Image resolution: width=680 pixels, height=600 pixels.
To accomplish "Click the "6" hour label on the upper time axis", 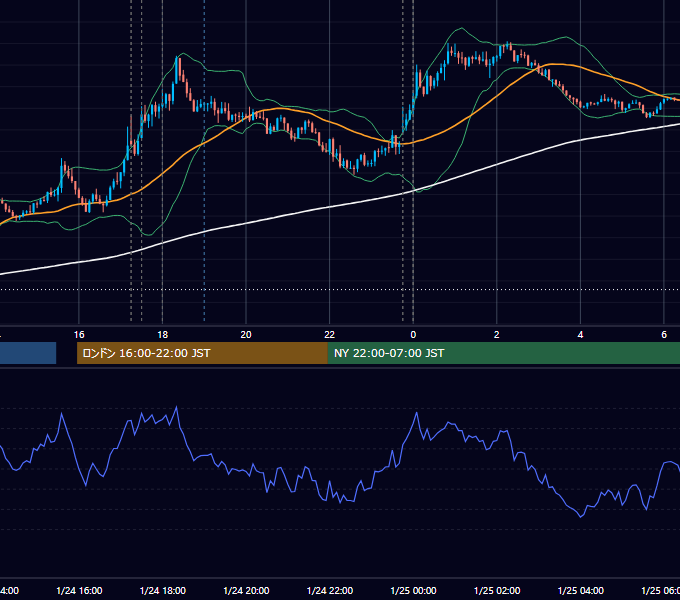I will tap(664, 335).
